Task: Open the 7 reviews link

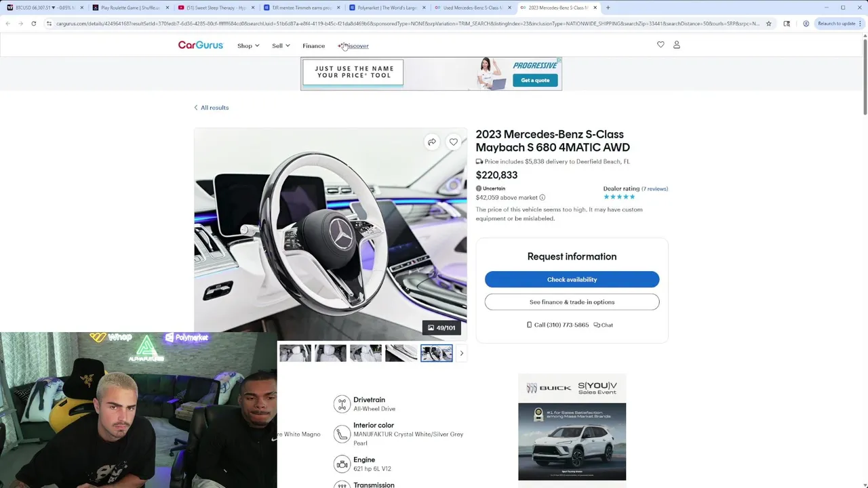Action: click(x=655, y=189)
